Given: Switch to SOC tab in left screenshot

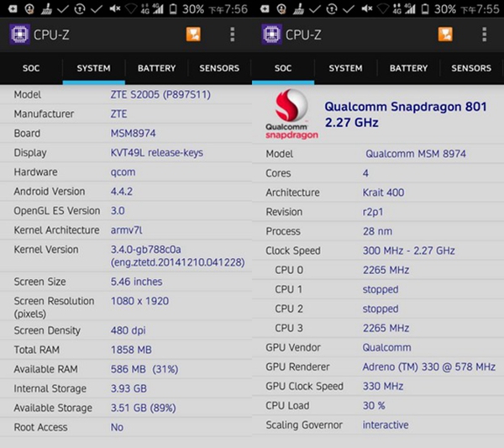Looking at the screenshot, I should [x=31, y=68].
